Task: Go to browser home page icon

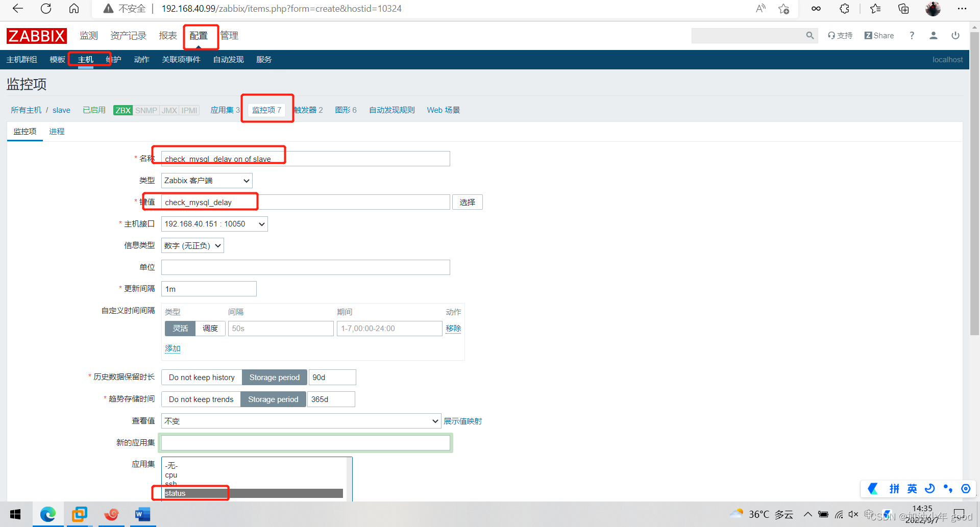Action: tap(74, 9)
